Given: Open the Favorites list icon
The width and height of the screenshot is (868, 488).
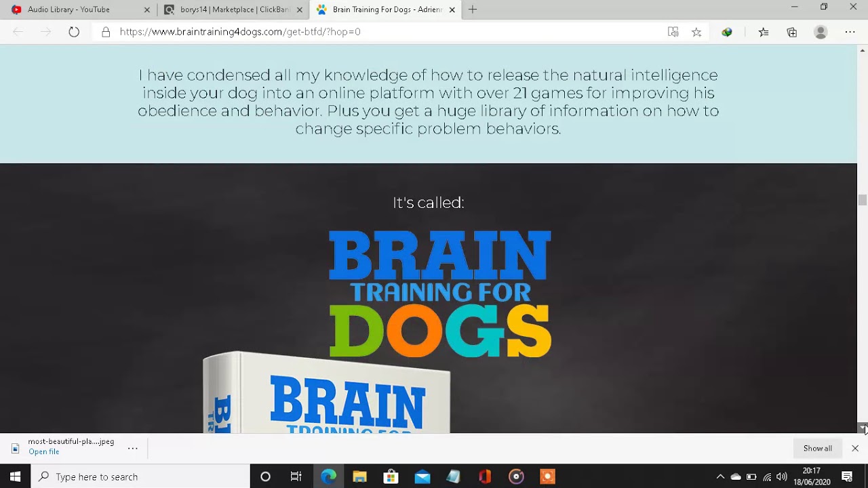Looking at the screenshot, I should point(764,32).
